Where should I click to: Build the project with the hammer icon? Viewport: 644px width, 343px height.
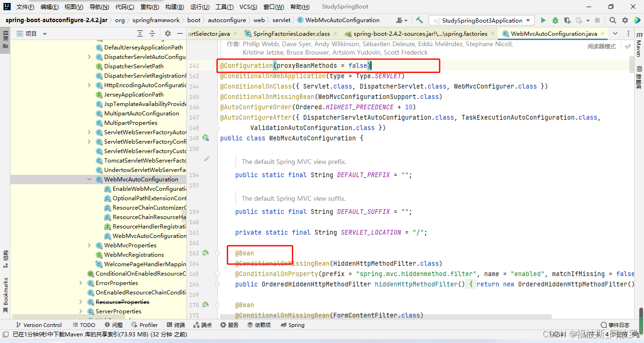click(x=419, y=20)
